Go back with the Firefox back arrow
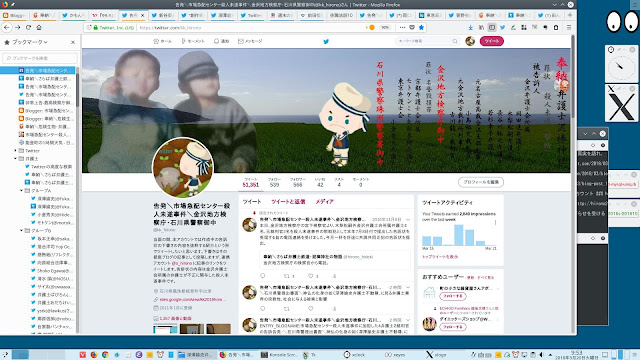Image resolution: width=640 pixels, height=360 pixels. (x=7, y=27)
